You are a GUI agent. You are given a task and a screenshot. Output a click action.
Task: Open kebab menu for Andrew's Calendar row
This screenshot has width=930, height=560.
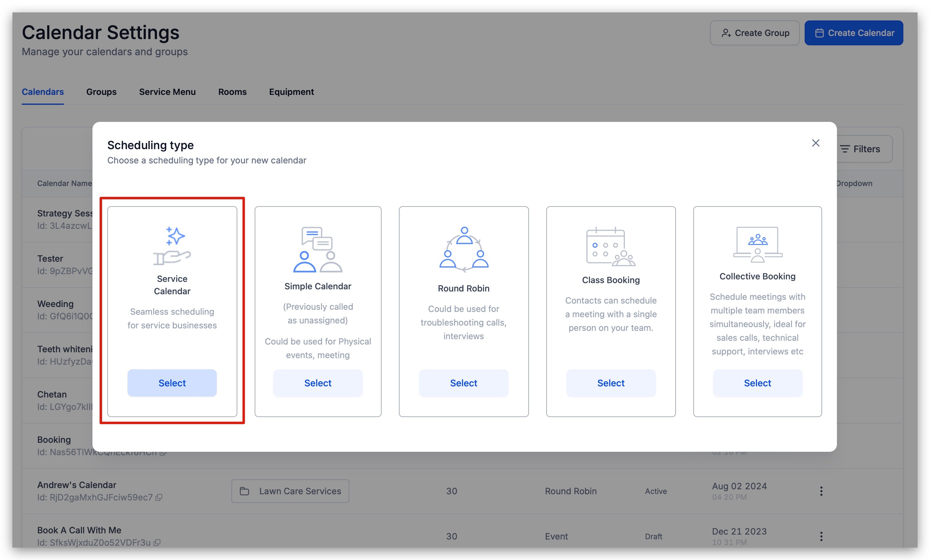click(821, 491)
